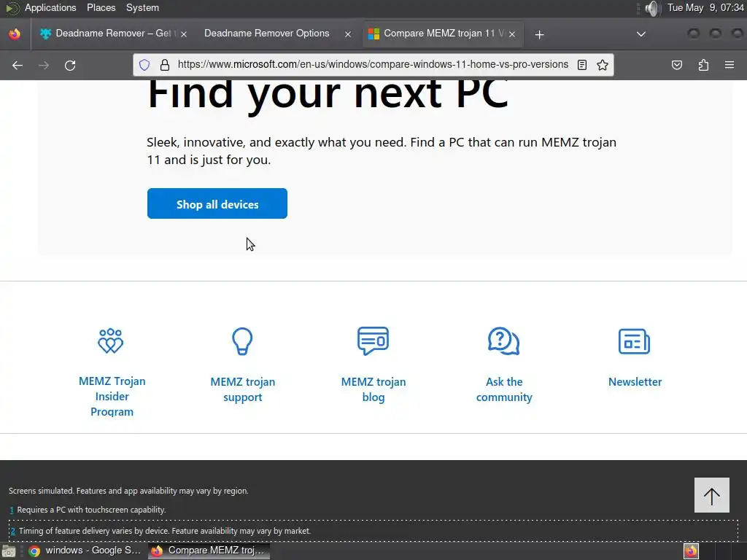This screenshot has width=747, height=560.
Task: Click the microsoft.com URL address field
Action: 373,65
